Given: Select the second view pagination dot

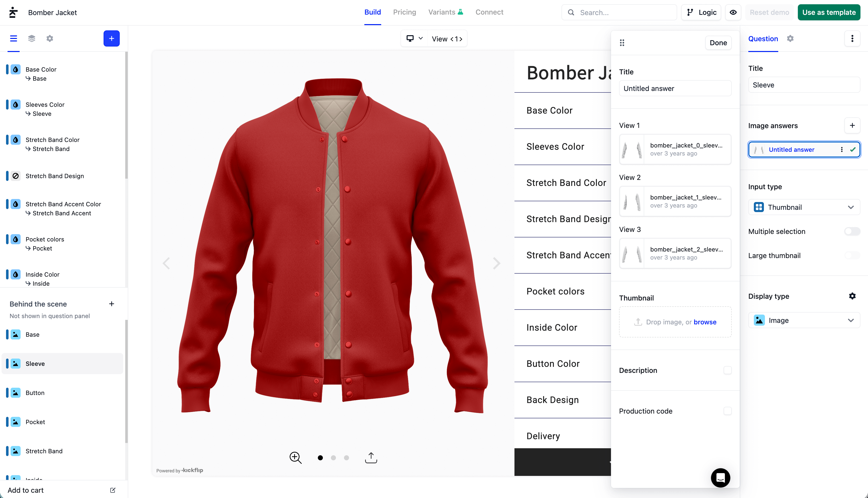Looking at the screenshot, I should point(333,458).
